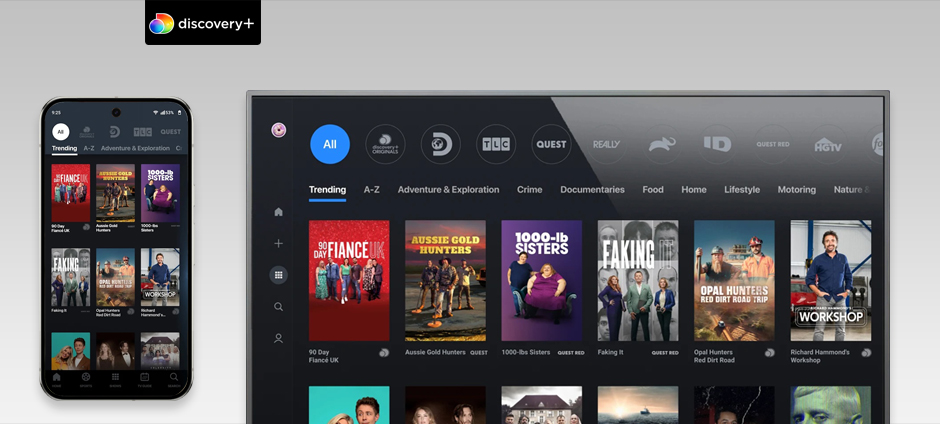
Task: Open the account person icon in TV sidebar
Action: pos(278,338)
